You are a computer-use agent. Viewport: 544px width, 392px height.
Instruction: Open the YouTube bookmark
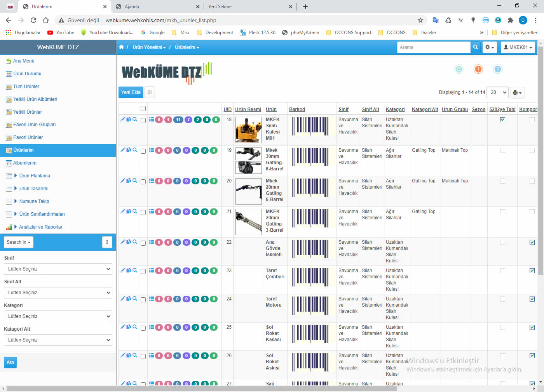click(x=61, y=33)
